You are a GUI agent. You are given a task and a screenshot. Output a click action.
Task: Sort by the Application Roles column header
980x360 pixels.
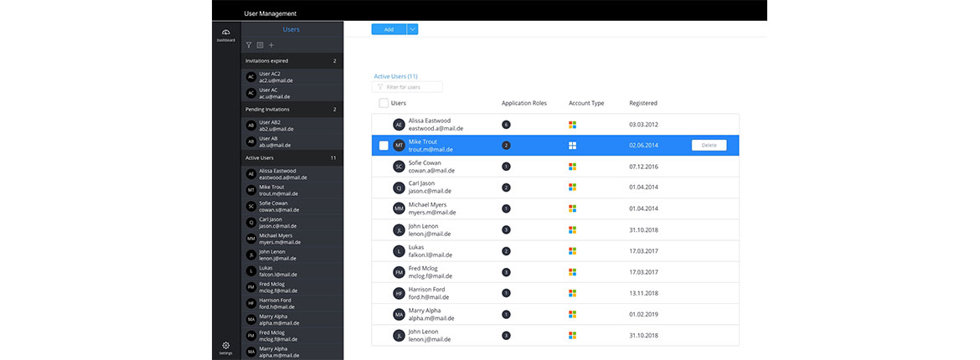(524, 103)
